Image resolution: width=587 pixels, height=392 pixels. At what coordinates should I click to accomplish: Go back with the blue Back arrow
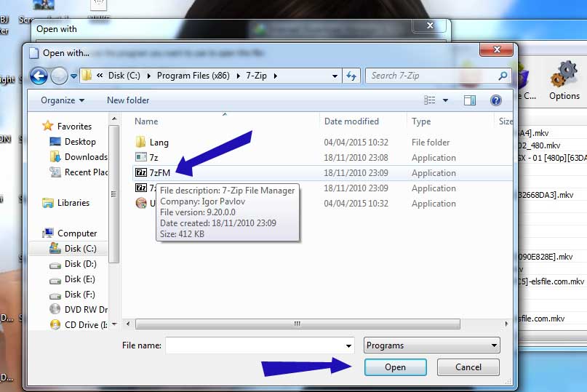39,76
